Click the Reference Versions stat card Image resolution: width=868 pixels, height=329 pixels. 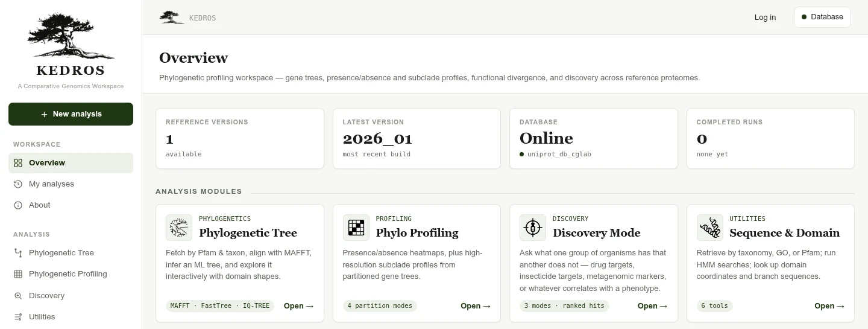[x=240, y=139]
